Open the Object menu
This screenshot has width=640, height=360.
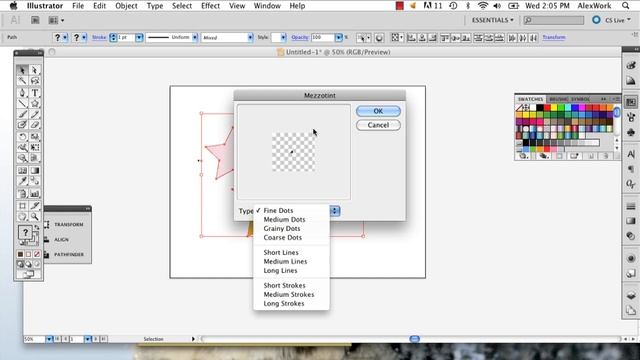pyautogui.click(x=126, y=6)
